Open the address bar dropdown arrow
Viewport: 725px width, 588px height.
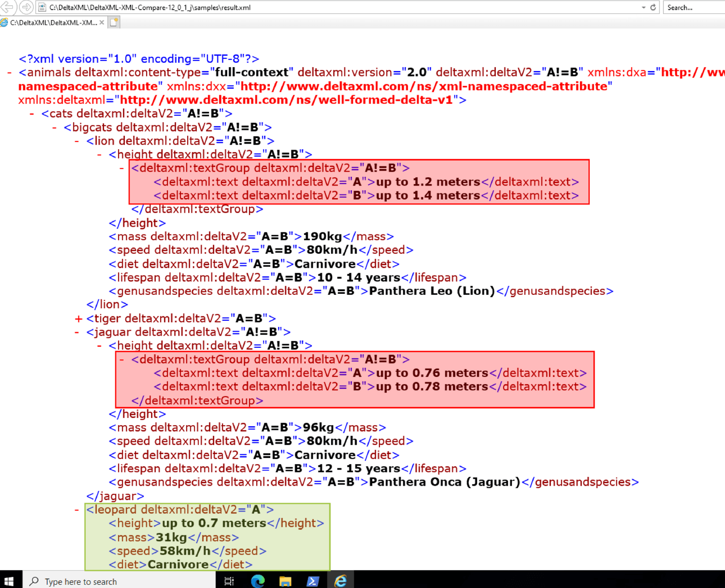click(643, 7)
